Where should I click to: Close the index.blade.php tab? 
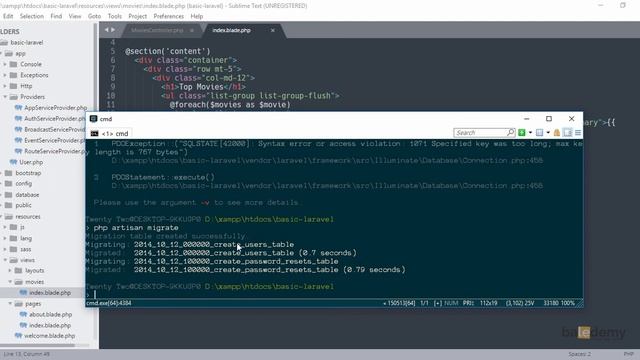coord(273,30)
